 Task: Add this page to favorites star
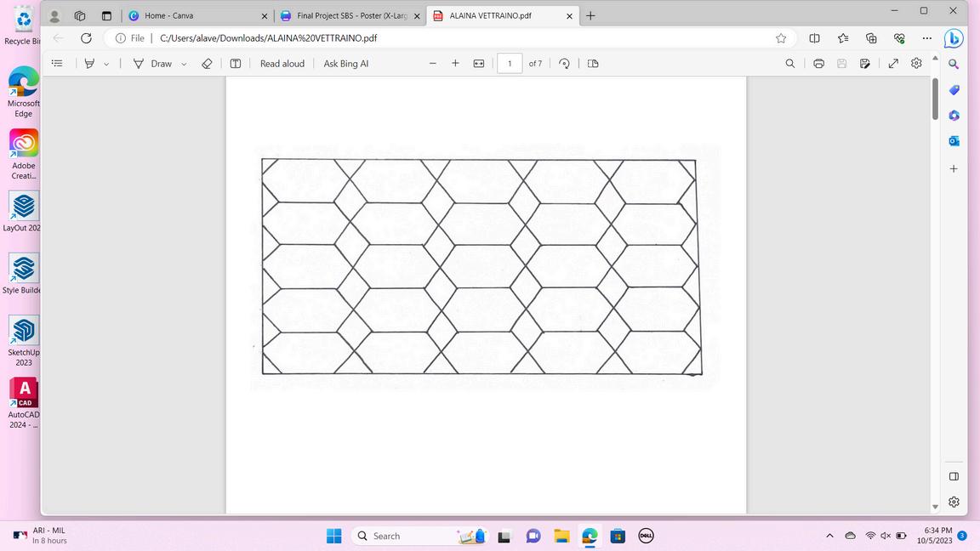[781, 38]
